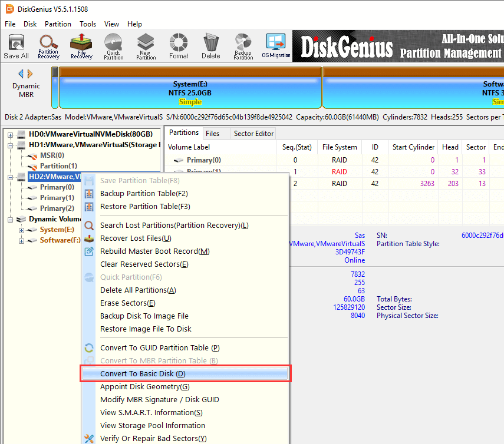
Task: Create a New Partition via toolbar
Action: click(146, 46)
